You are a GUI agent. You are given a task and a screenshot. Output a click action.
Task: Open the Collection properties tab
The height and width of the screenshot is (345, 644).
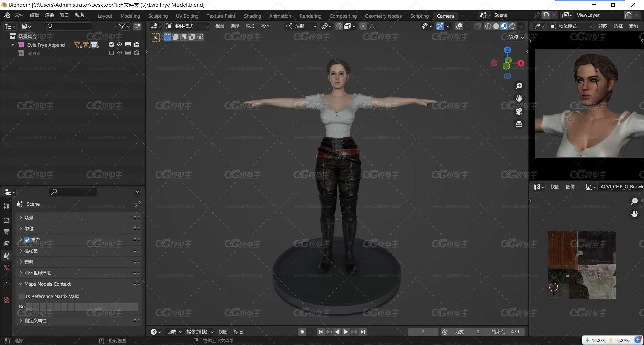[6, 282]
